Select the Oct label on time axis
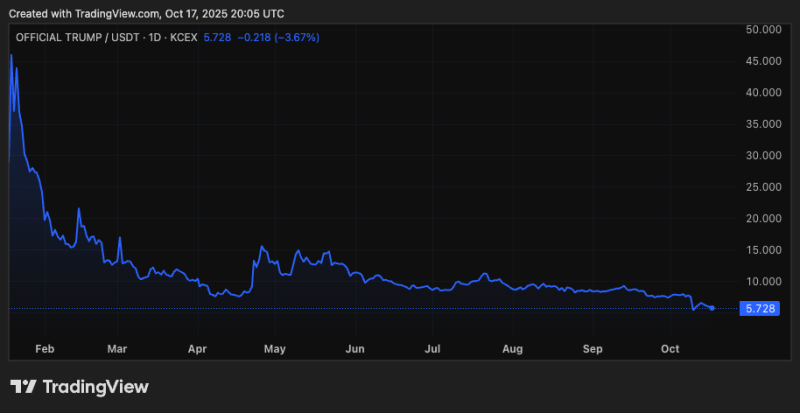800x413 pixels. (671, 349)
